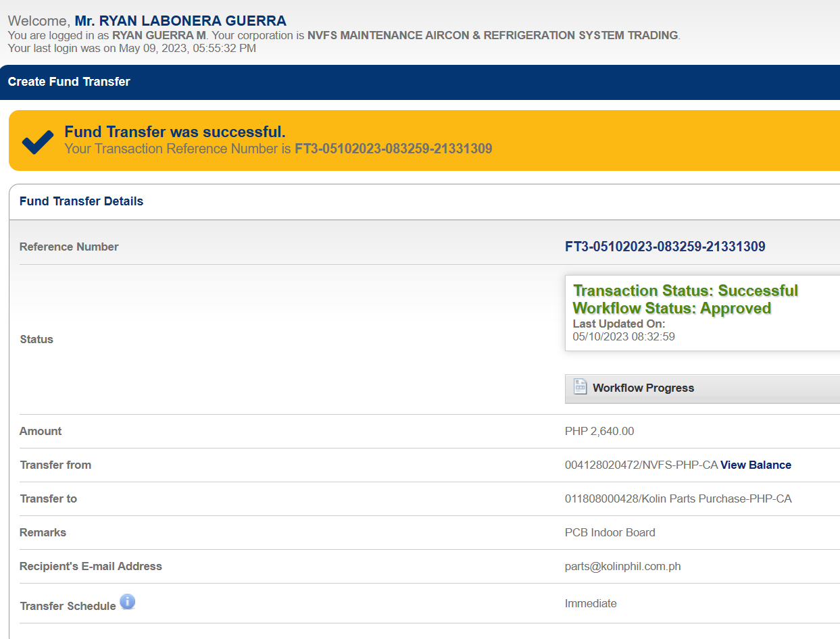Click the user name RYAN LABONERA GUERRA
The width and height of the screenshot is (840, 639).
(193, 21)
